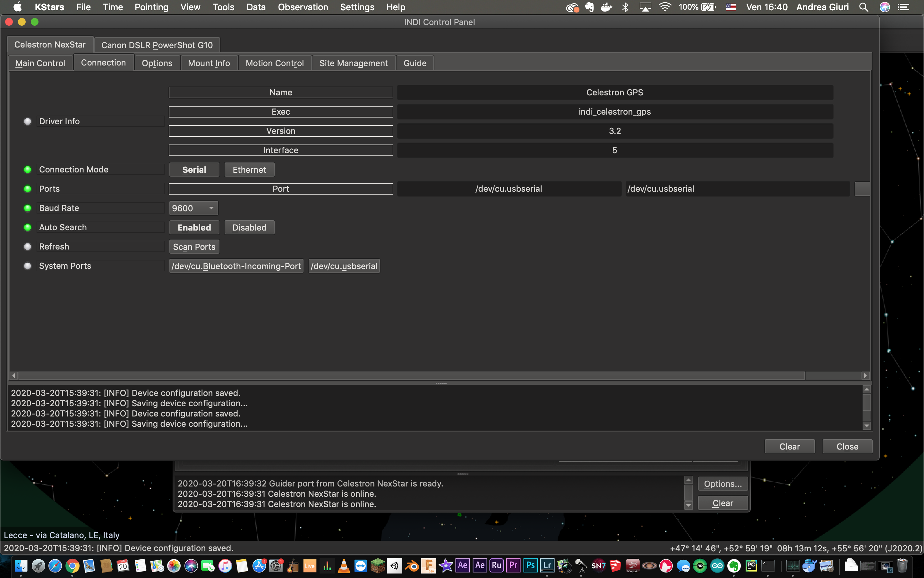Select the Celestron NexStar device tab

coord(50,45)
